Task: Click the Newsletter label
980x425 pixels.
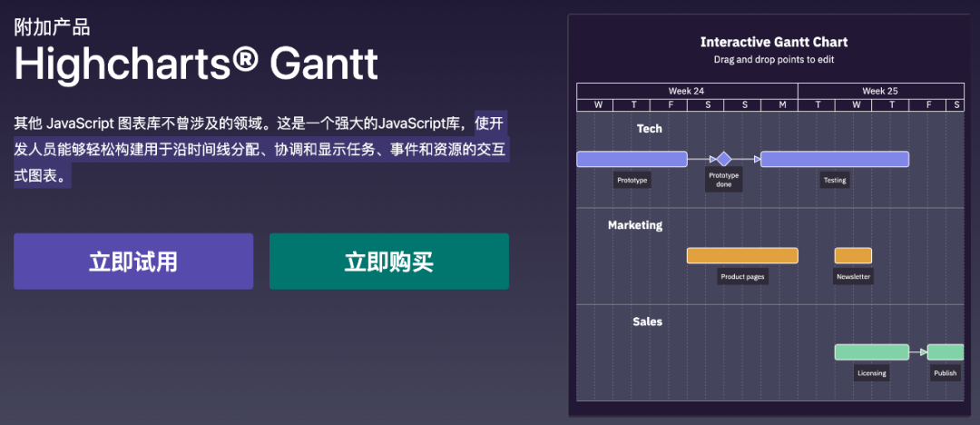Action: (853, 277)
